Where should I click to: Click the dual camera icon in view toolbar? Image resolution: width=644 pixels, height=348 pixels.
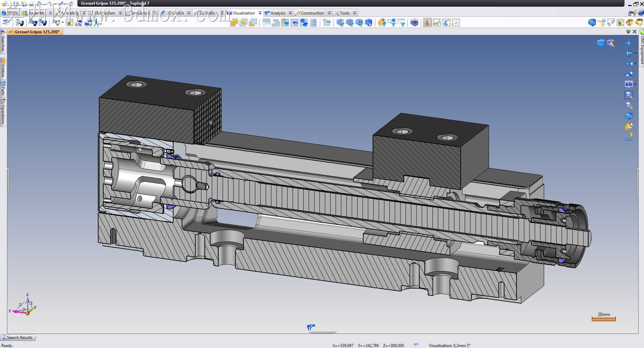tap(629, 74)
